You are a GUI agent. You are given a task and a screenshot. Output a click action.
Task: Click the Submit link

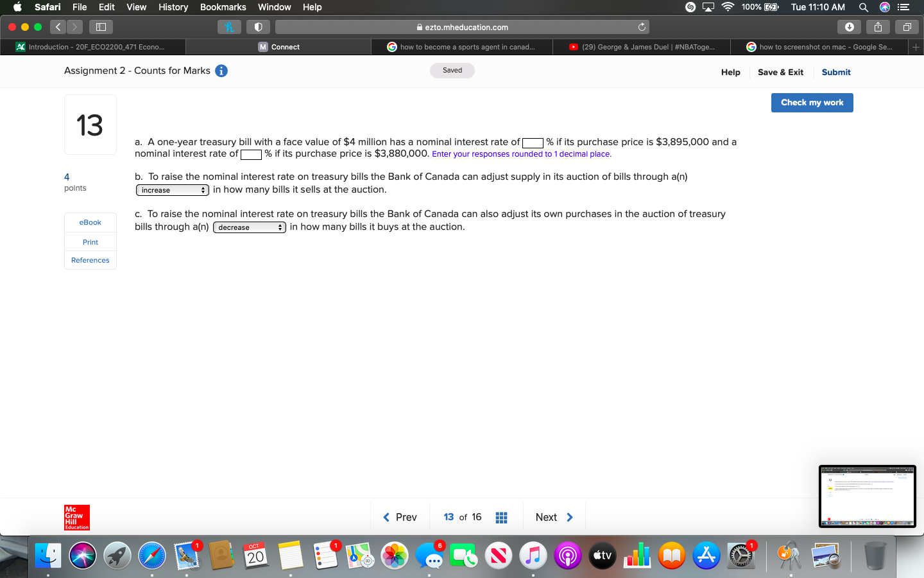coord(835,72)
